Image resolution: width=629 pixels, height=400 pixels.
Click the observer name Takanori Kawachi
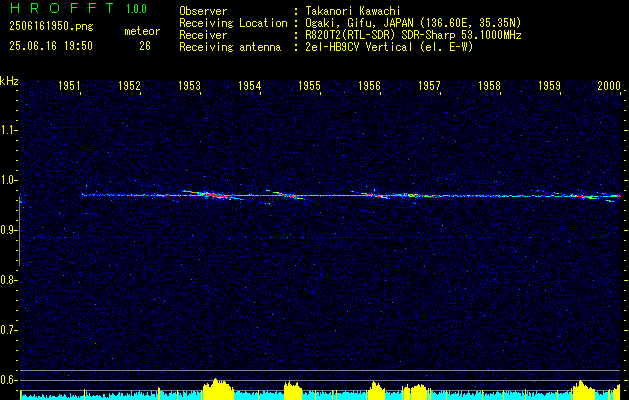[353, 11]
